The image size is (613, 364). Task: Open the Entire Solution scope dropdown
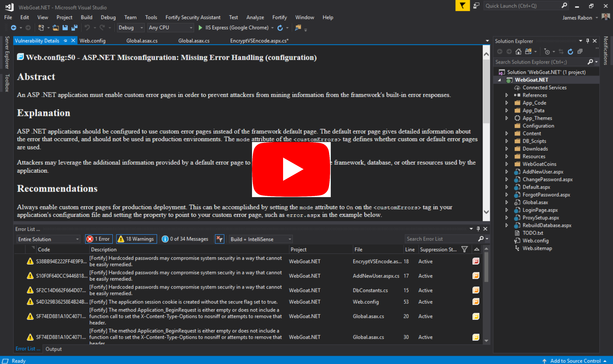48,239
